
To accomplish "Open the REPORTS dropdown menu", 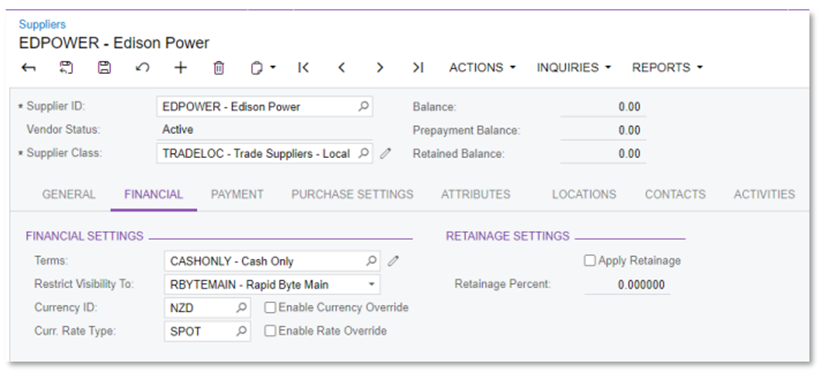I will (x=667, y=68).
